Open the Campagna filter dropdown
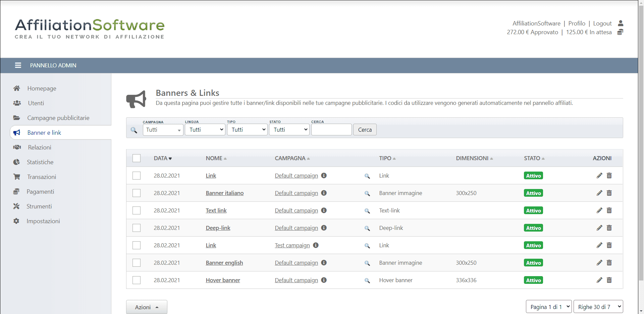 coord(163,130)
